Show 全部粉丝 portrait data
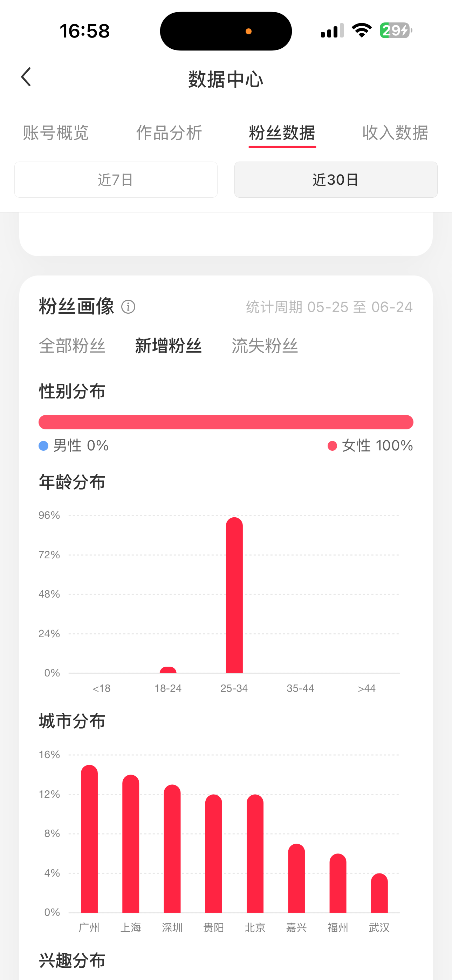 [72, 346]
